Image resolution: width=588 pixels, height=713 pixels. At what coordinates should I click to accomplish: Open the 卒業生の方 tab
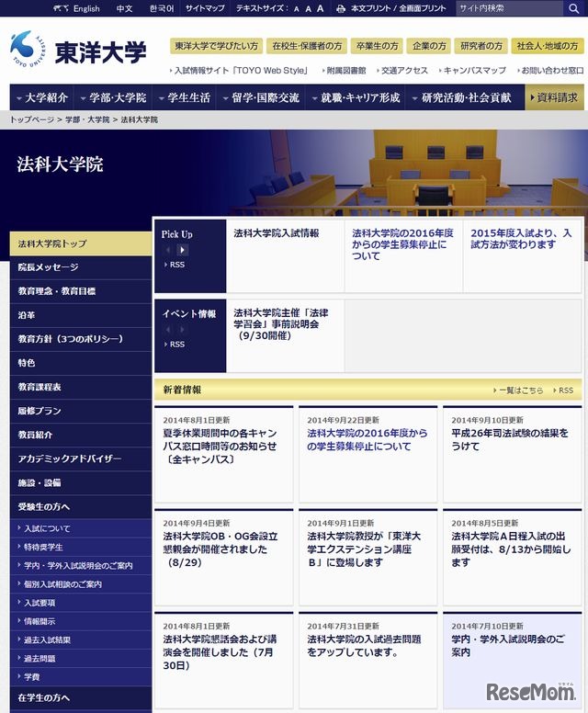pyautogui.click(x=377, y=46)
